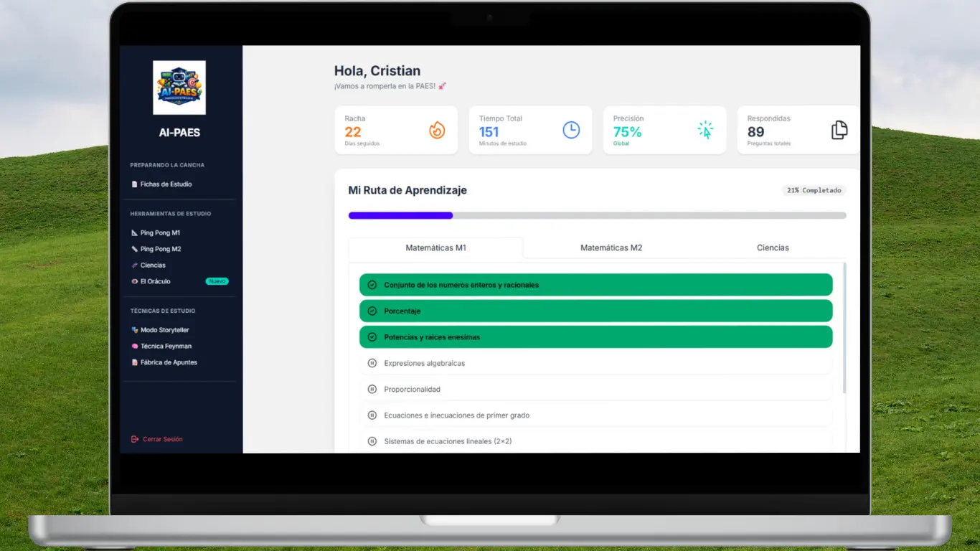Click the Modo Storyteller icon
Screen dimensions: 980x551
pyautogui.click(x=134, y=330)
